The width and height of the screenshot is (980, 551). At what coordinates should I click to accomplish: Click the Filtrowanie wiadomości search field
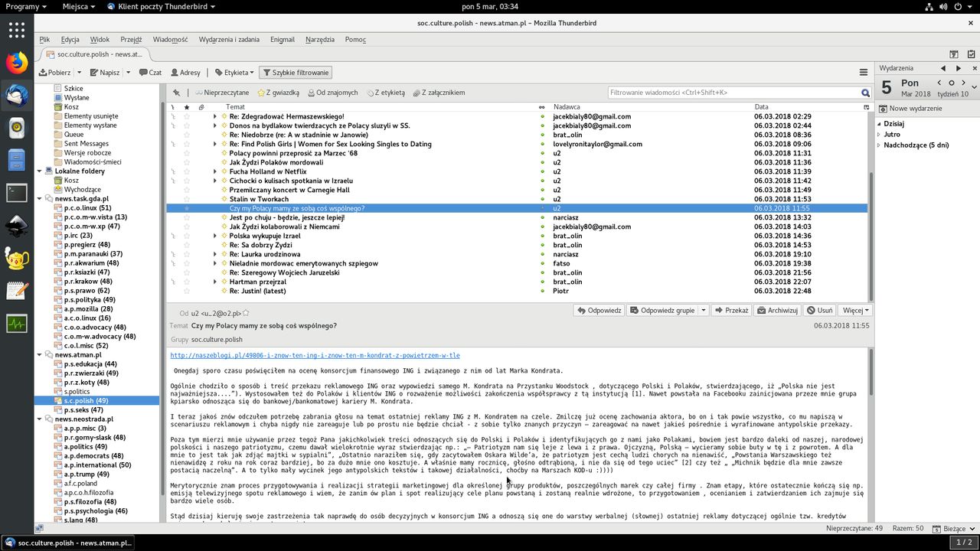click(735, 93)
